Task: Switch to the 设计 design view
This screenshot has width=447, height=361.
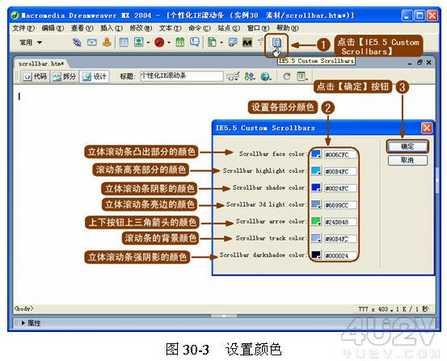Action: coord(95,77)
